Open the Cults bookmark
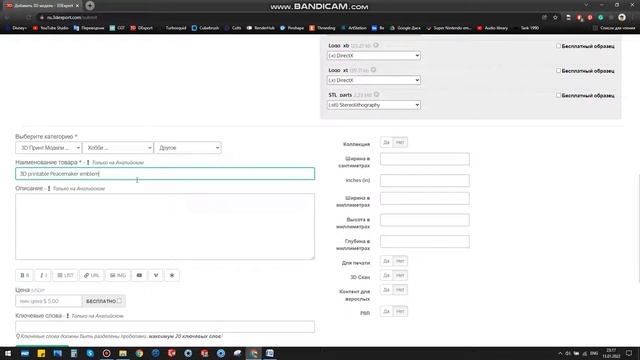This screenshot has height=360, width=640. coord(233,28)
